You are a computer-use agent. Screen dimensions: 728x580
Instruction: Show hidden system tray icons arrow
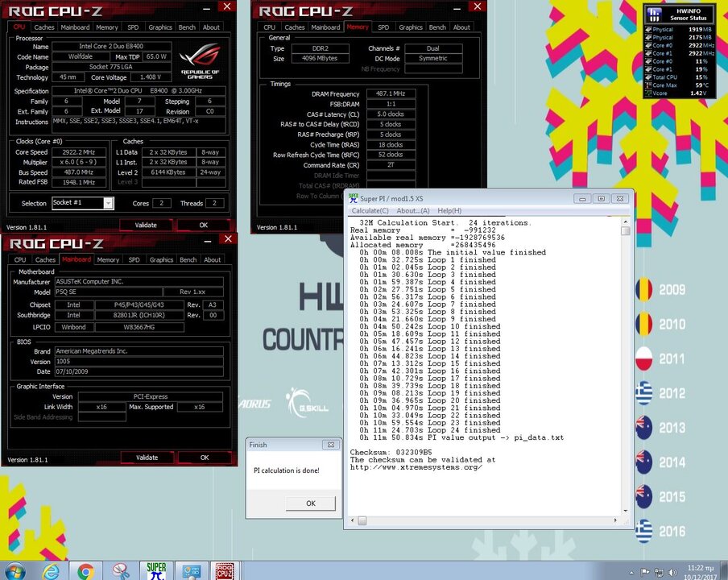coord(631,572)
